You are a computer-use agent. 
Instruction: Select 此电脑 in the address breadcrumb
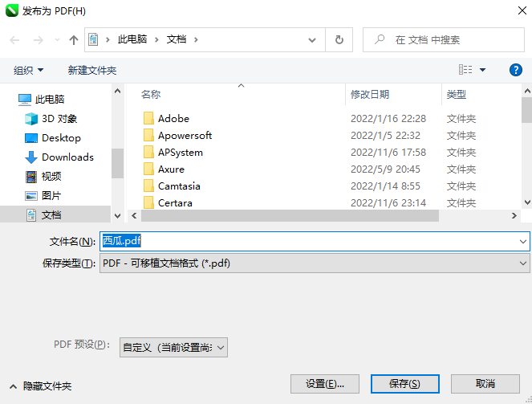132,39
